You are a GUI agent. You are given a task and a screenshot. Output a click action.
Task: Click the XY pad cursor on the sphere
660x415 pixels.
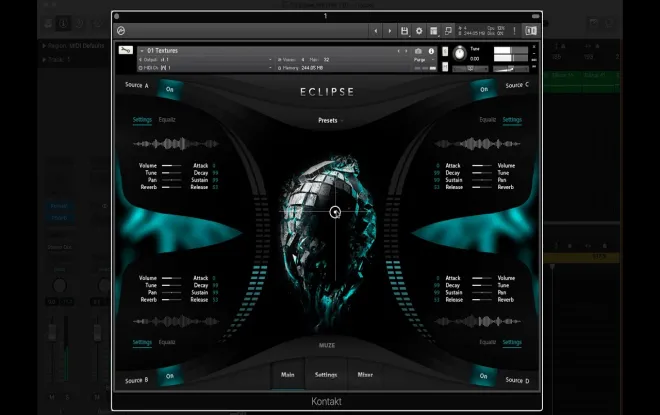335,212
